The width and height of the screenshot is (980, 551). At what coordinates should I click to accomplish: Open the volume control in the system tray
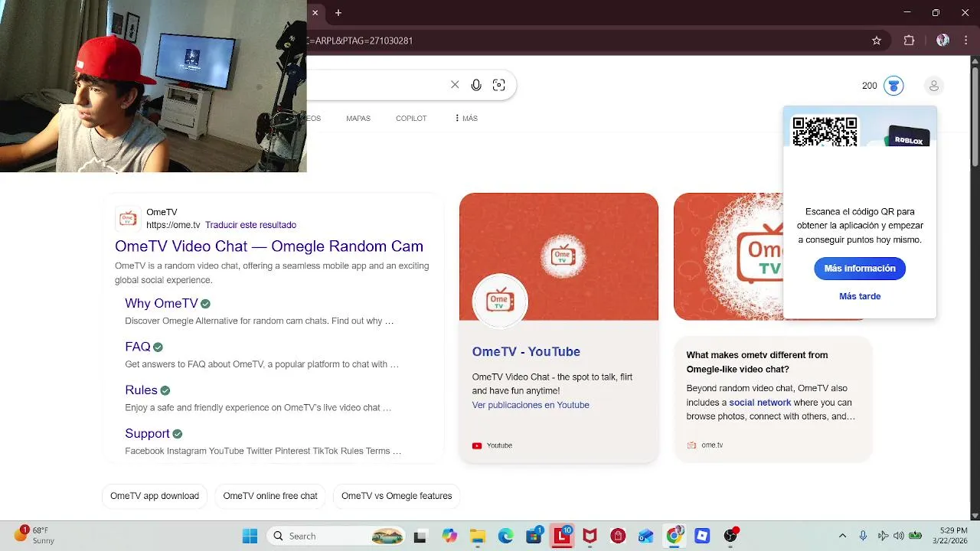(898, 536)
